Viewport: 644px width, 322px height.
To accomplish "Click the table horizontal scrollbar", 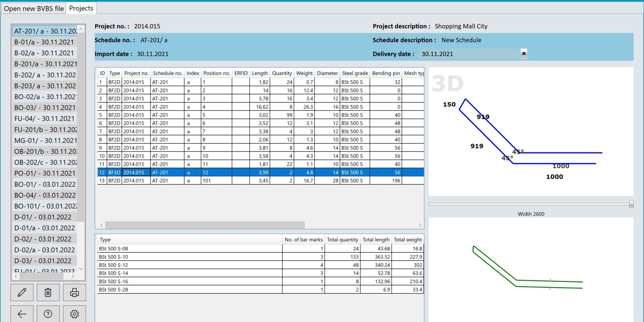I will 205,225.
